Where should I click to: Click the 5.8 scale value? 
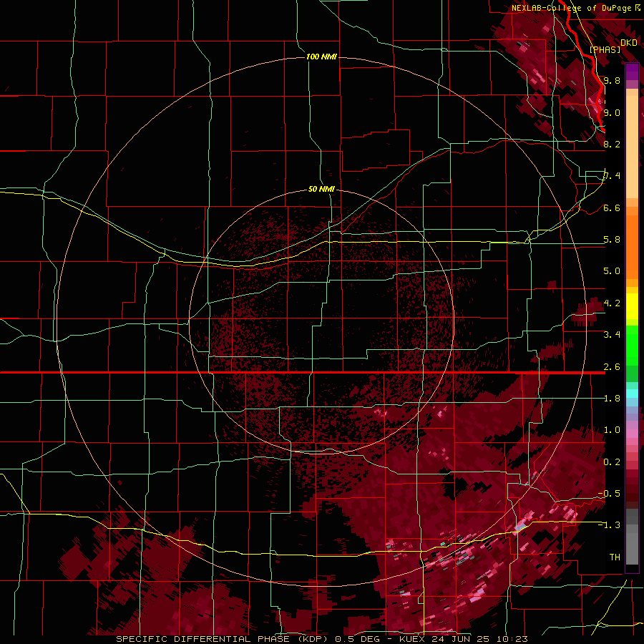click(612, 240)
